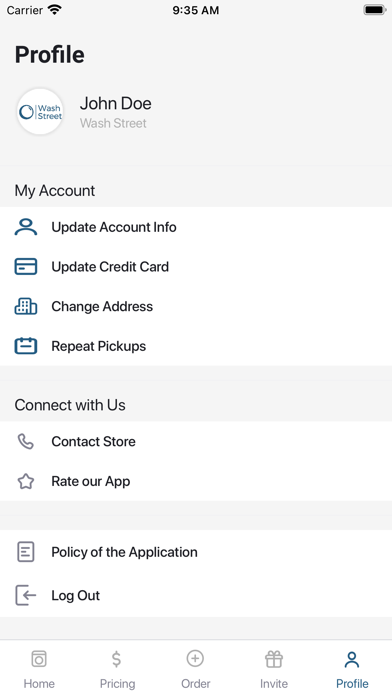Image resolution: width=392 pixels, height=696 pixels.
Task: Tap the John Doe name
Action: [115, 103]
